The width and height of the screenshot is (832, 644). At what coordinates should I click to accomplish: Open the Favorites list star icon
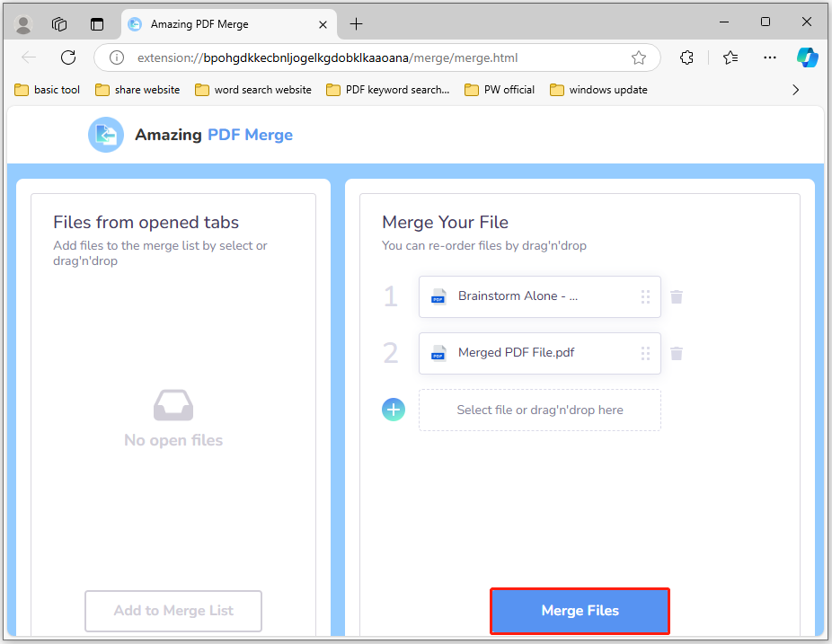pyautogui.click(x=730, y=57)
